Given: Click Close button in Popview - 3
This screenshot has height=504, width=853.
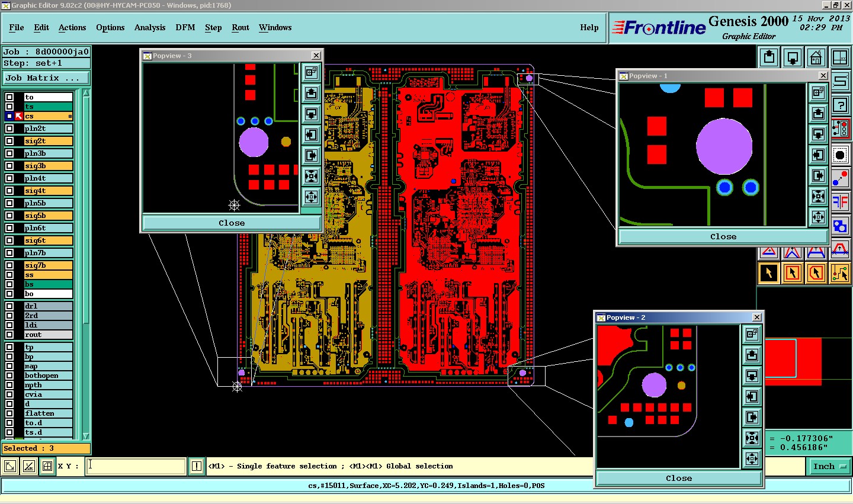Looking at the screenshot, I should point(232,223).
